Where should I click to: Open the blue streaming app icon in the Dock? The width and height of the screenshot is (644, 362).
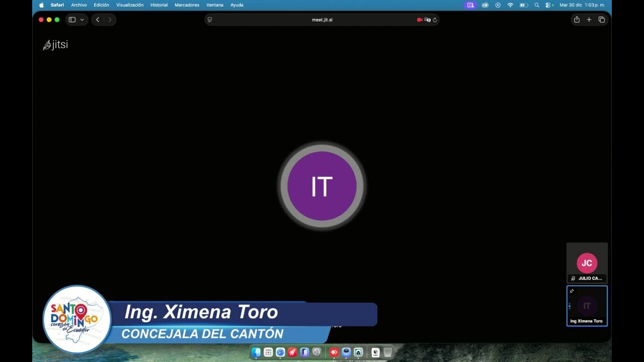pyautogui.click(x=346, y=352)
